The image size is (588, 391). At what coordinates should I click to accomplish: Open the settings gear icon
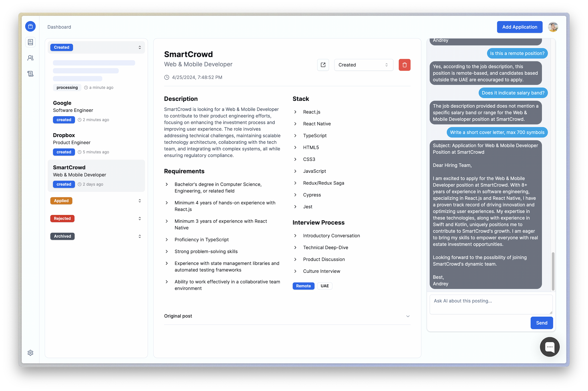point(30,353)
